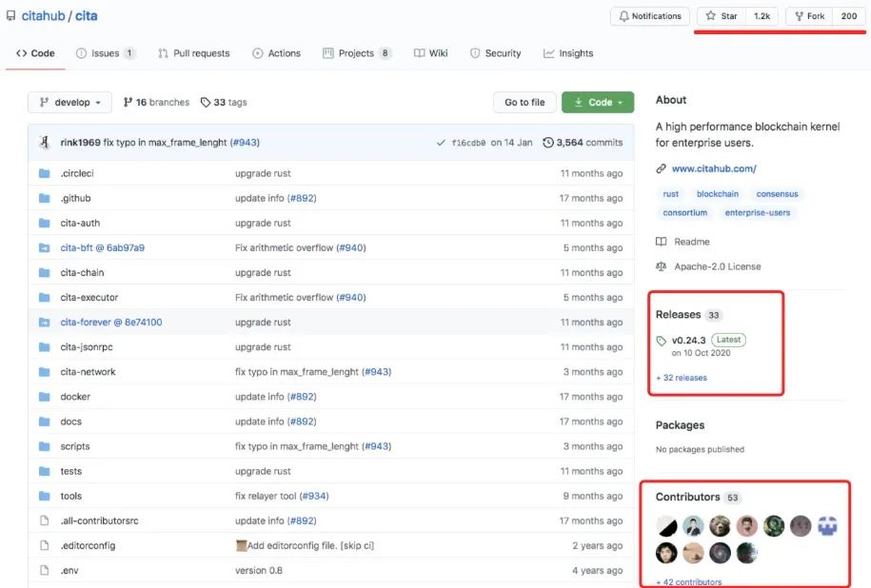Open the latest commit's #943 link
Image resolution: width=871 pixels, height=588 pixels.
point(245,143)
